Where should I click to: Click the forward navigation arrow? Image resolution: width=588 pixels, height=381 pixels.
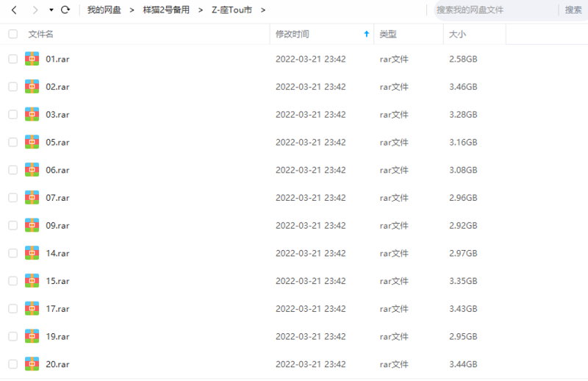click(34, 10)
